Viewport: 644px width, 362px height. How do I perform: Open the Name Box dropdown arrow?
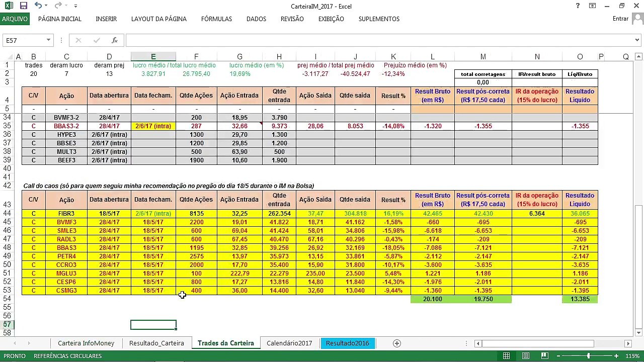(x=48, y=40)
